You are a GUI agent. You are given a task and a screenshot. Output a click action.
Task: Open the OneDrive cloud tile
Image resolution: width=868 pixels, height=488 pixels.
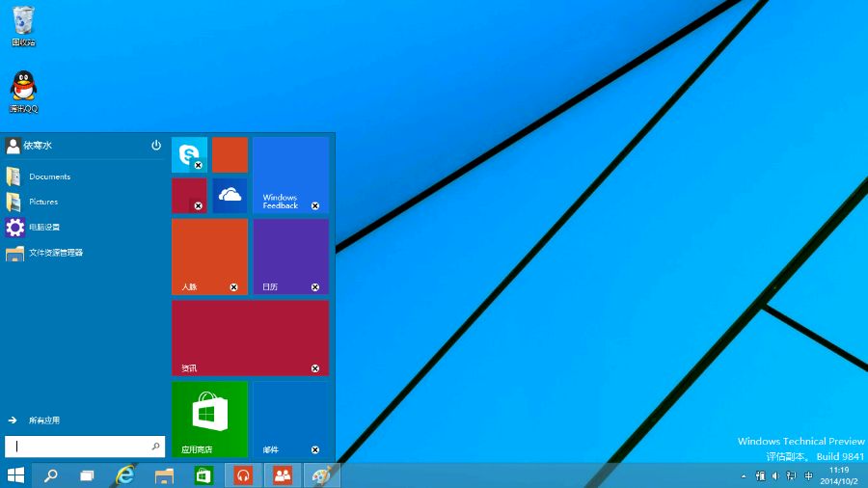click(230, 196)
